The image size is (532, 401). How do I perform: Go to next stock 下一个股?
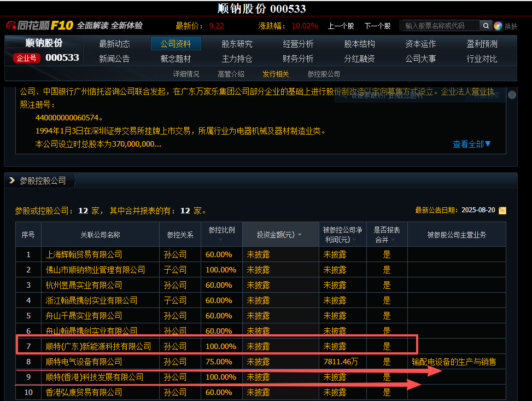pyautogui.click(x=377, y=26)
